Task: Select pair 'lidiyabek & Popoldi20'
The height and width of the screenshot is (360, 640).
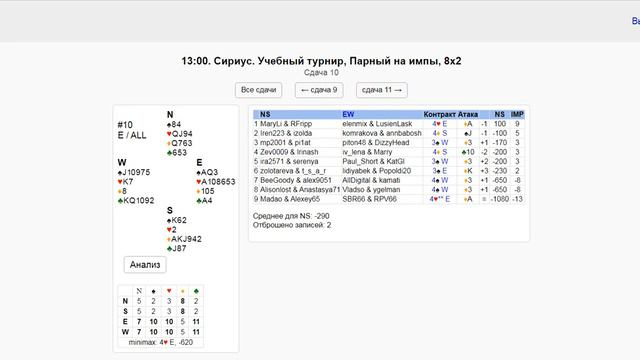Action: [376, 171]
